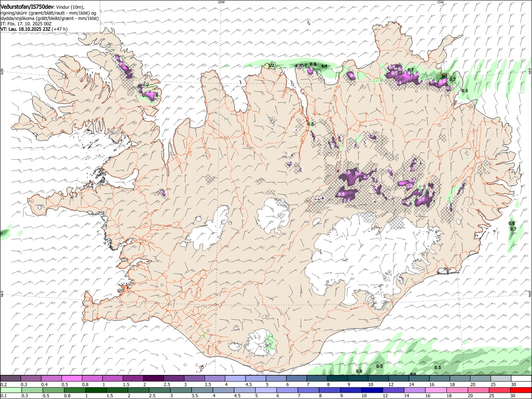The height and width of the screenshot is (399, 532).
Task: Click the dark teal 8 snow swatch
Action: click(x=337, y=379)
